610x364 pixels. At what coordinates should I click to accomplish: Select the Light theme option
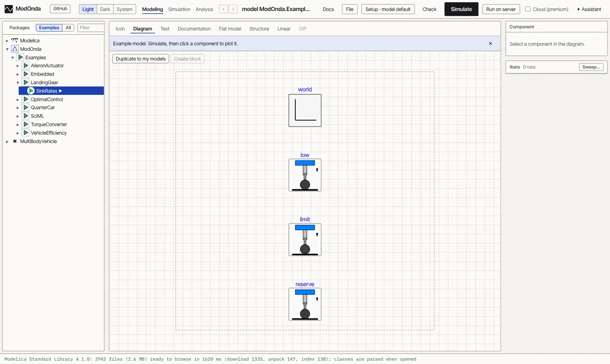point(88,9)
